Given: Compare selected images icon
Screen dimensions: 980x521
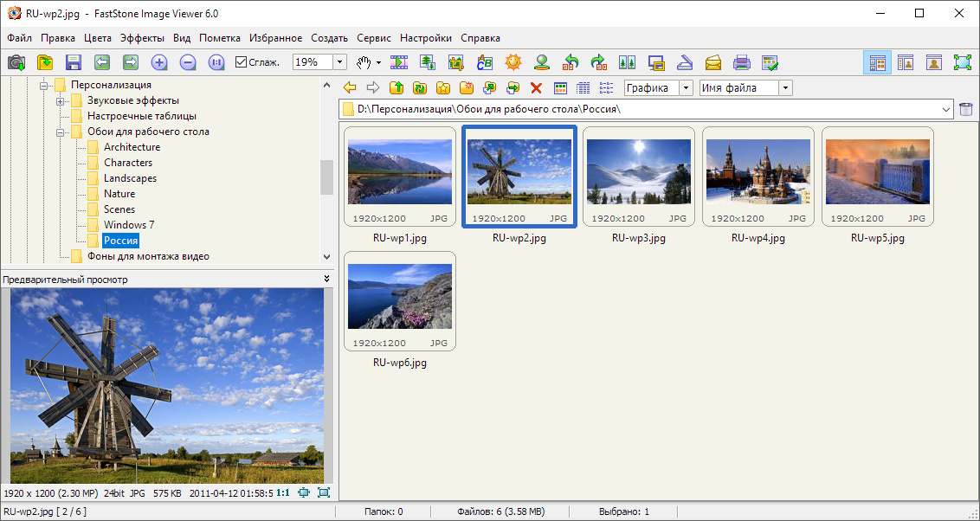Looking at the screenshot, I should pyautogui.click(x=627, y=61).
